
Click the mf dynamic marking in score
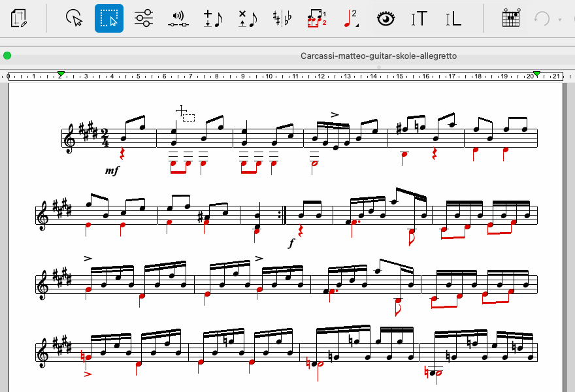[x=112, y=170]
